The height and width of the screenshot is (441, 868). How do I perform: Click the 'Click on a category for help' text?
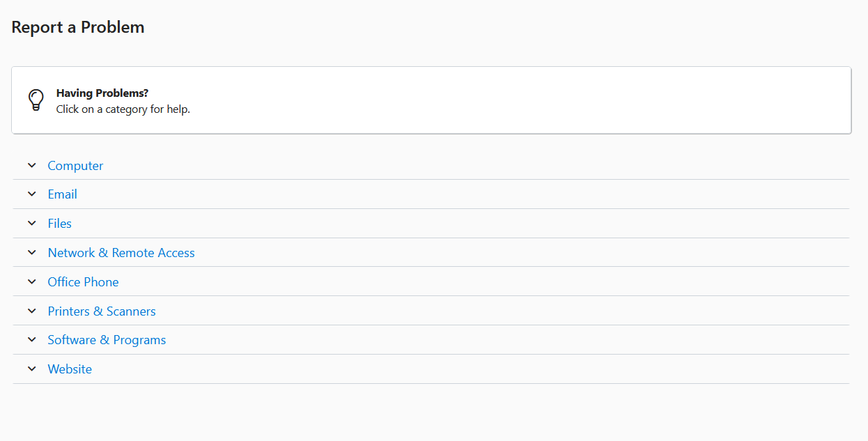123,109
